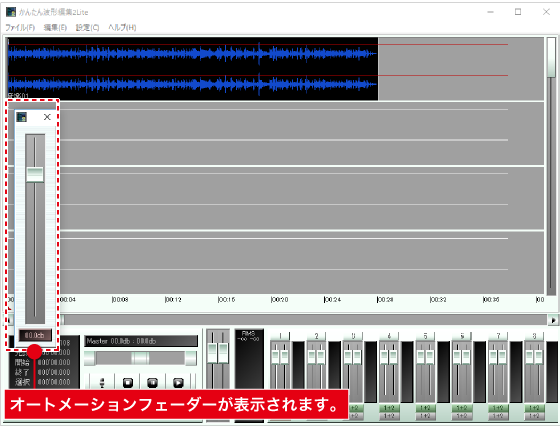
Task: Click the channel 2 right fader knob
Action: point(321,357)
